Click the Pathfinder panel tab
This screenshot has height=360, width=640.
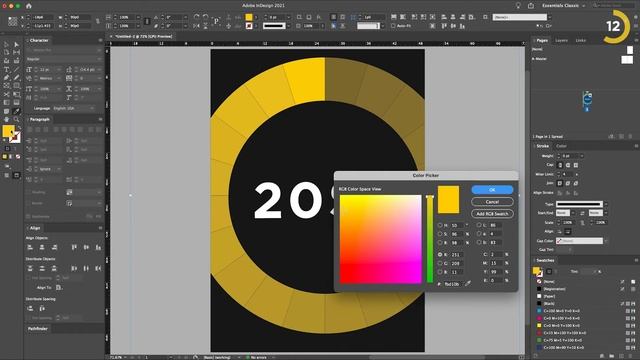(x=38, y=329)
